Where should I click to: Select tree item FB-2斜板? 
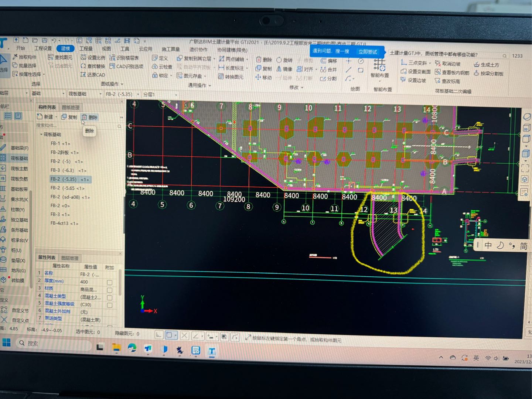click(x=64, y=152)
